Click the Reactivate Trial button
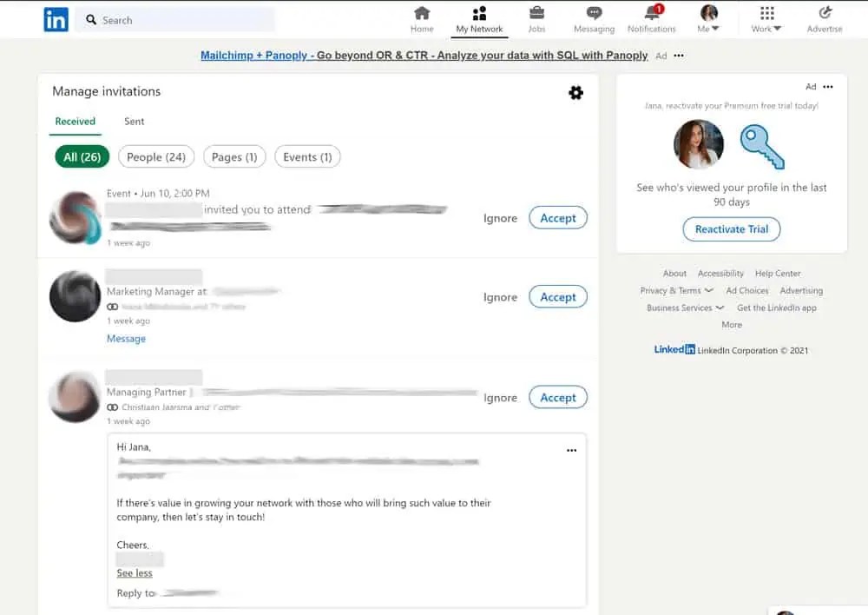This screenshot has height=615, width=868. pyautogui.click(x=731, y=229)
